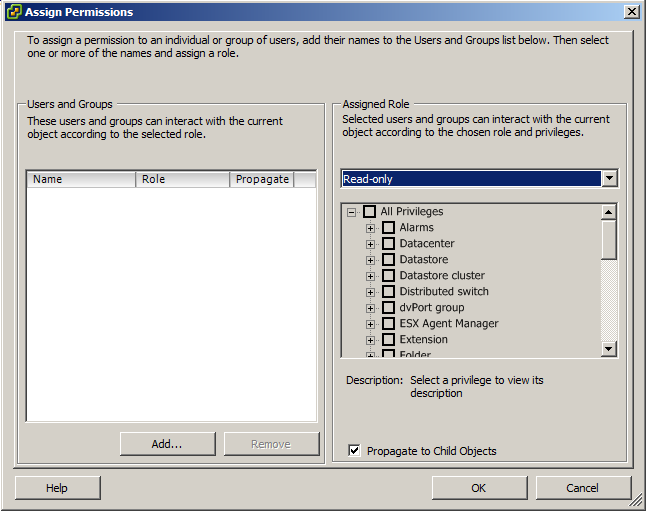Close the Assign Permissions dialog

(631, 12)
